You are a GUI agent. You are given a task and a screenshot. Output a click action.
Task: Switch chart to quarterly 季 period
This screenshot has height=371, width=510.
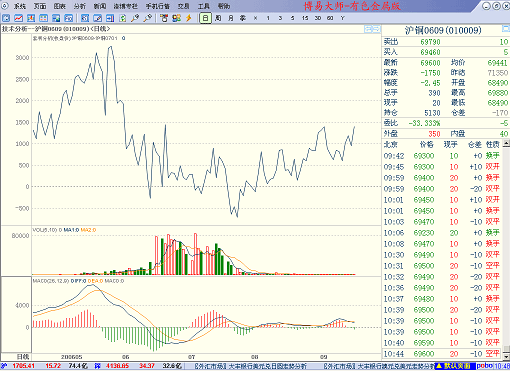[243, 18]
